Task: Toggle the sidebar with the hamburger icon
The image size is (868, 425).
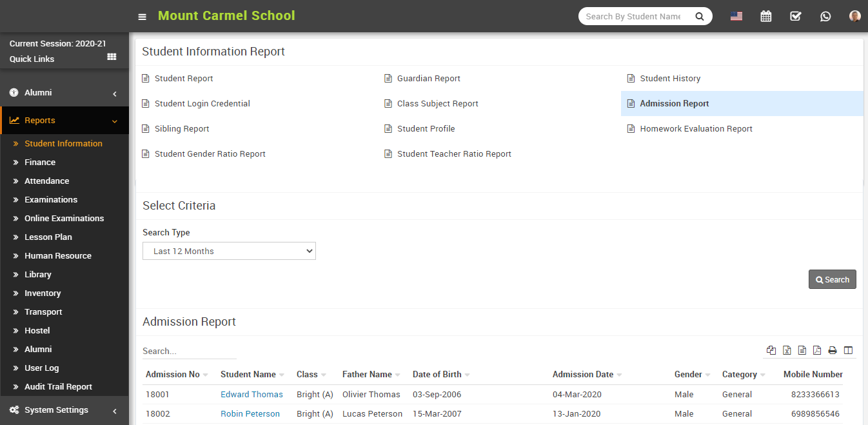Action: coord(142,16)
